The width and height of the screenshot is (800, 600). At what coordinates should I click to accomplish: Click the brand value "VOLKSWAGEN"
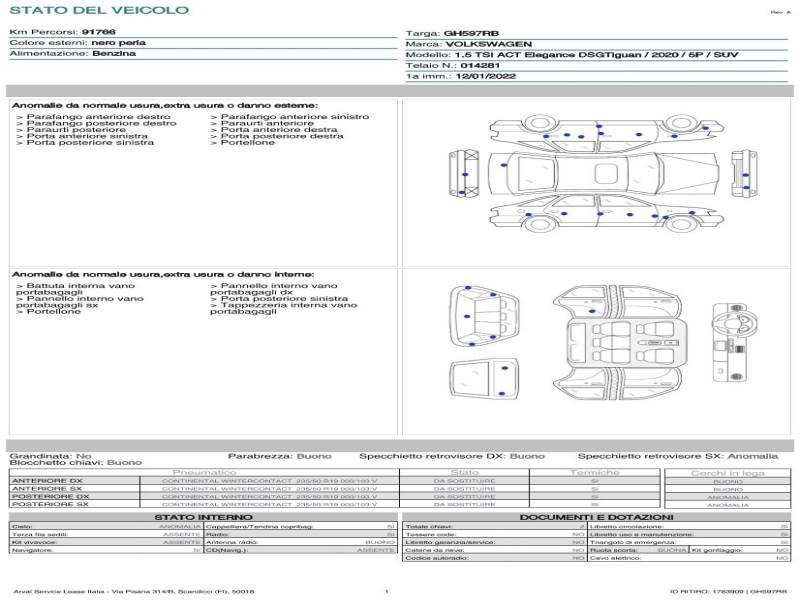point(489,44)
